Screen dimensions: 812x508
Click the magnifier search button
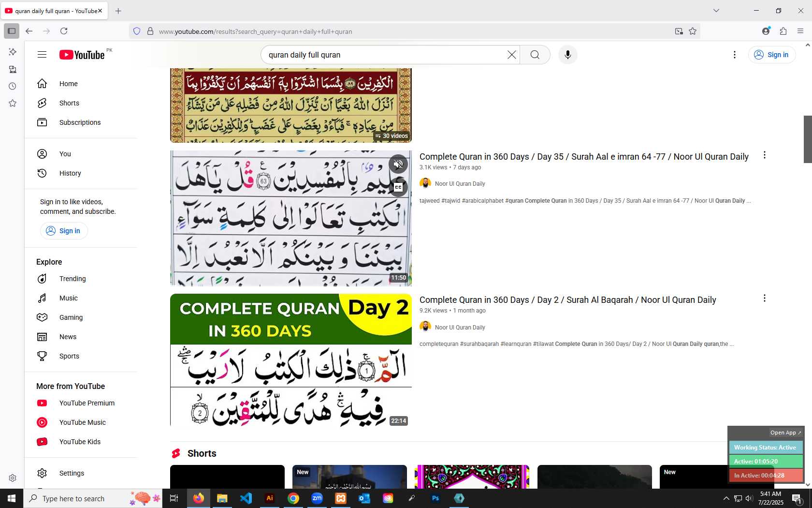click(535, 55)
